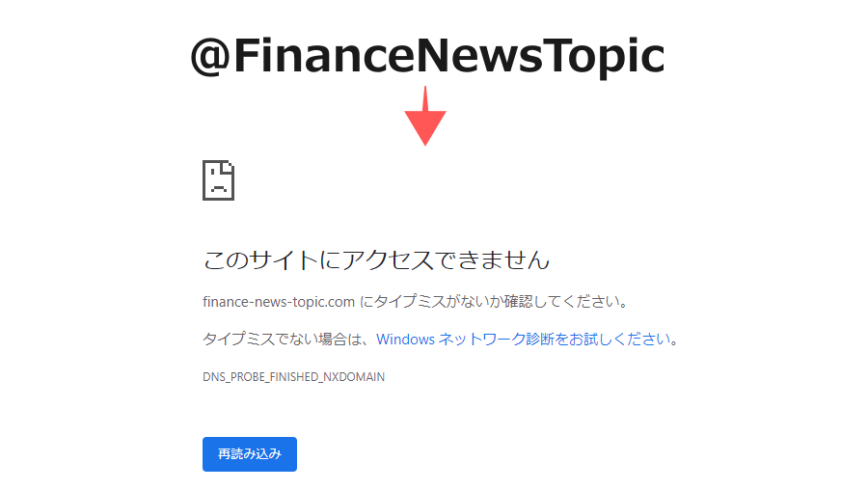Click "確認してください" in the first message line
This screenshot has height=490, width=868.
(560, 302)
